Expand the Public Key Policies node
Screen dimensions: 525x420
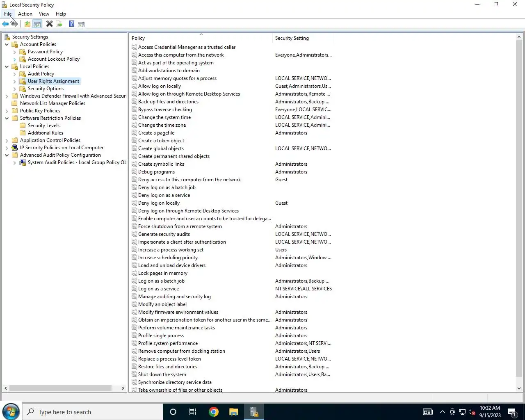(7, 111)
